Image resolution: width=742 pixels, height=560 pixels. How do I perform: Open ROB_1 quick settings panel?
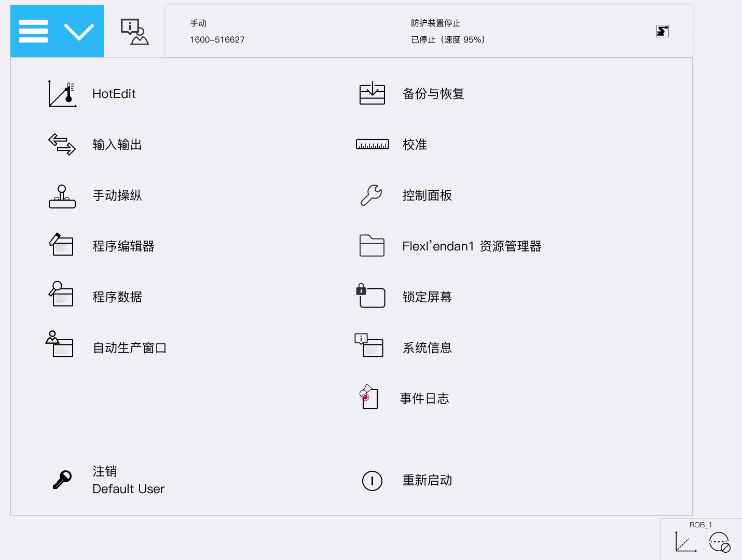click(x=702, y=539)
